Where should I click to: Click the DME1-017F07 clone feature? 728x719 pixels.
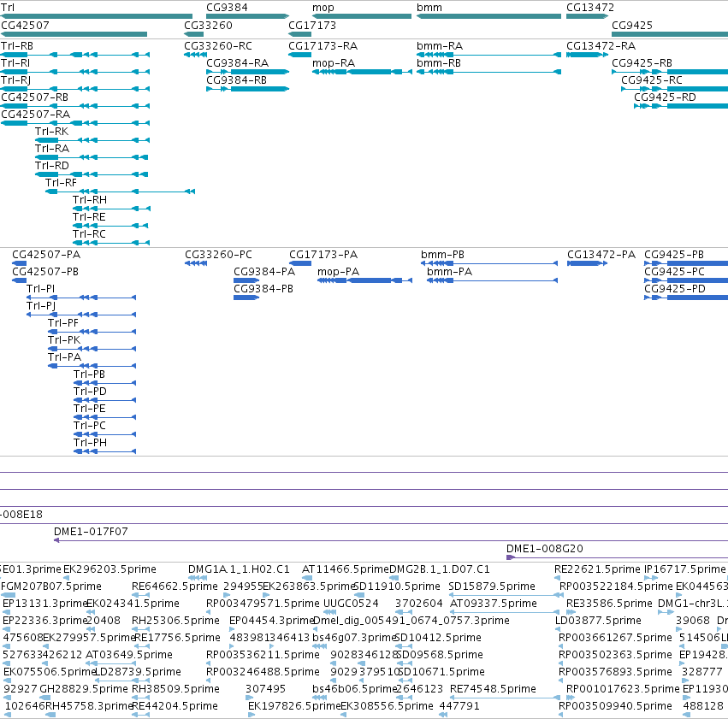[391, 540]
